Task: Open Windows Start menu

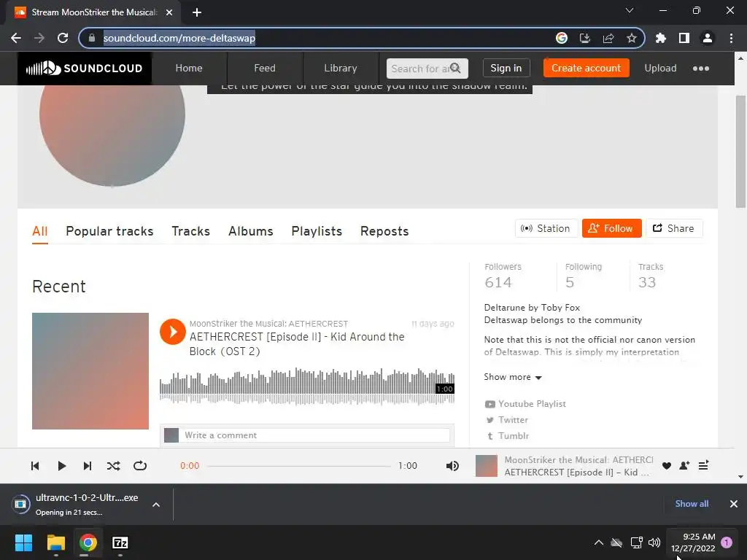Action: pyautogui.click(x=23, y=542)
